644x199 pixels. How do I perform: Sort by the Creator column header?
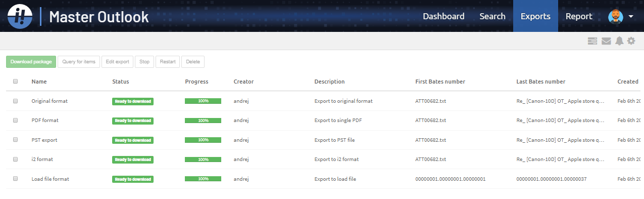click(243, 82)
